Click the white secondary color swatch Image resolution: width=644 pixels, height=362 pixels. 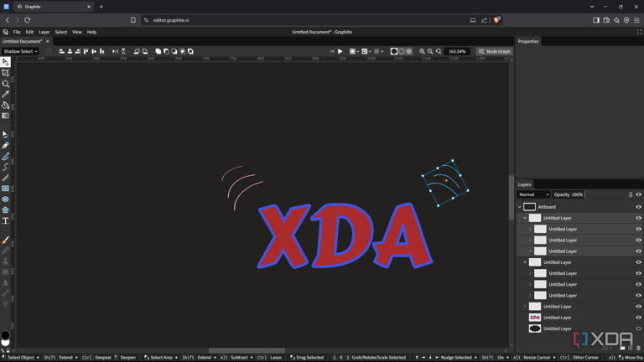click(x=5, y=342)
